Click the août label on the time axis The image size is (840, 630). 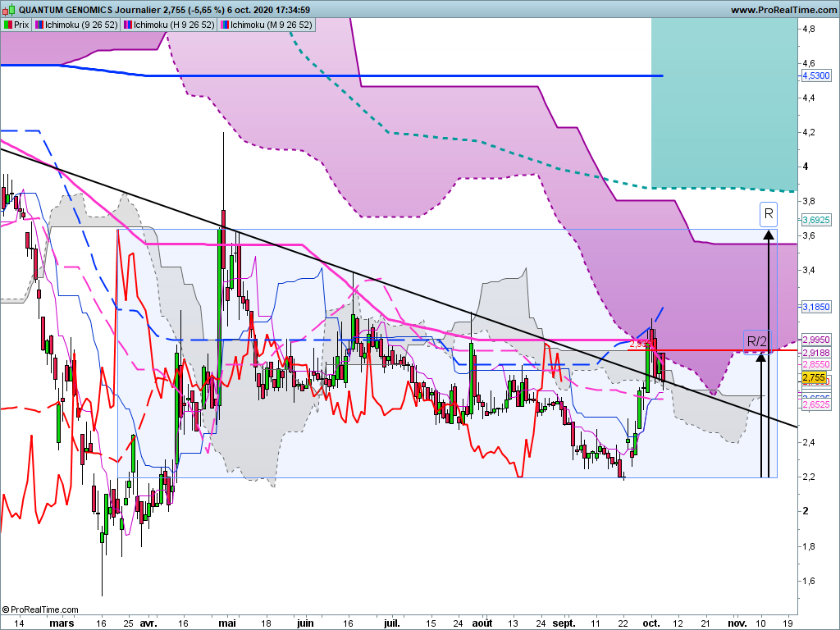point(482,623)
